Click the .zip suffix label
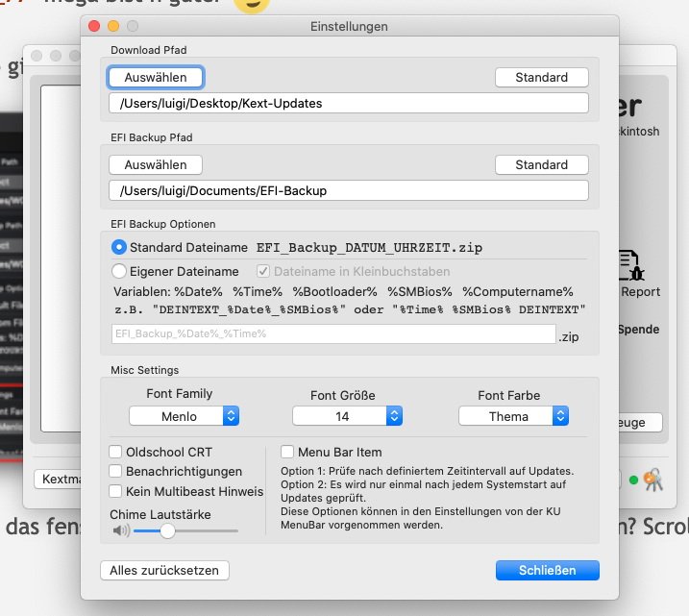 pos(569,337)
